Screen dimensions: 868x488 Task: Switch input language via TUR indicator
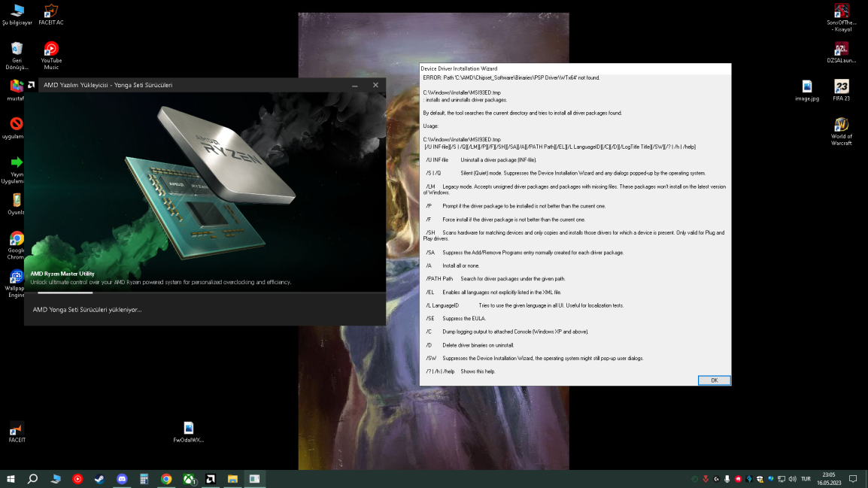pyautogui.click(x=806, y=479)
